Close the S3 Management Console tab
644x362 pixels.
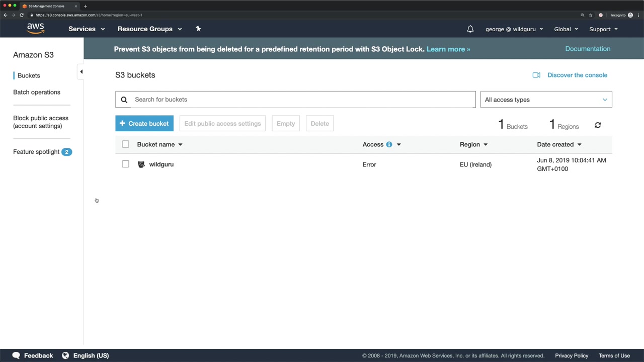pyautogui.click(x=76, y=6)
